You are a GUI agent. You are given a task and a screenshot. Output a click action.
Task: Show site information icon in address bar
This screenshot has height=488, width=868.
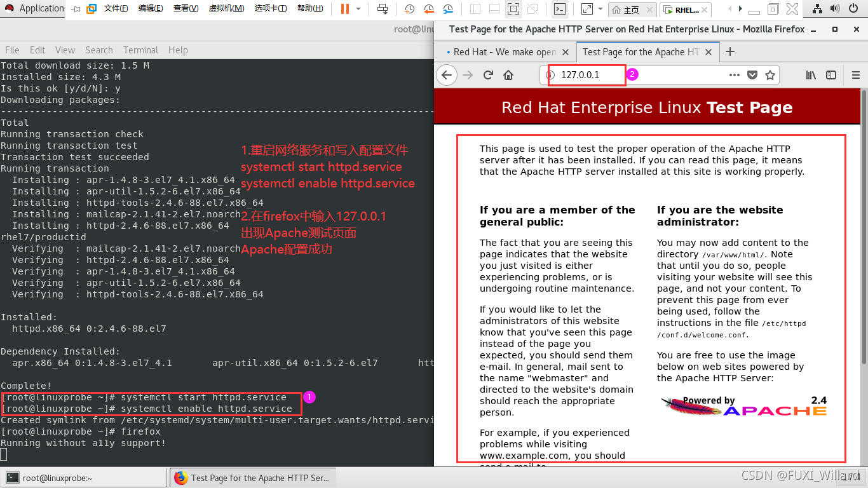coord(551,75)
